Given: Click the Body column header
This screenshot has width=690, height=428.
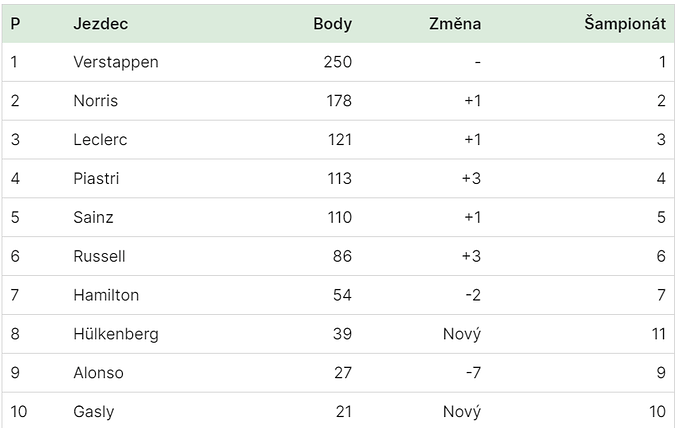Looking at the screenshot, I should pos(333,24).
